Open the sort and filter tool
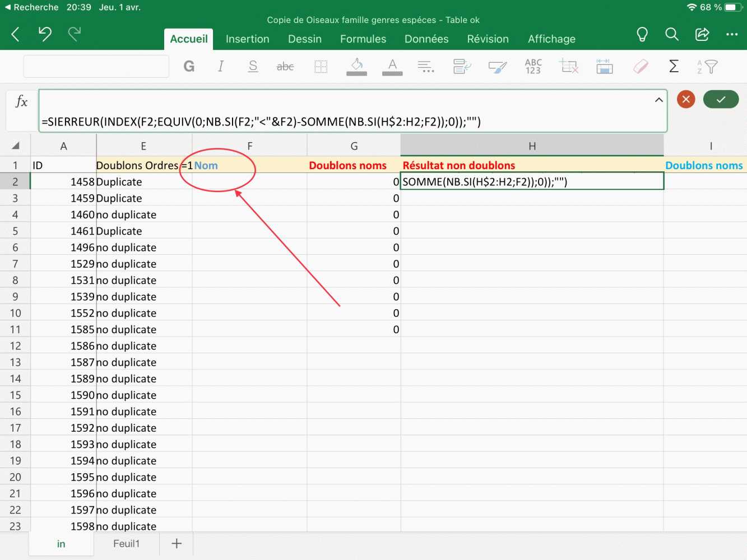 707,67
